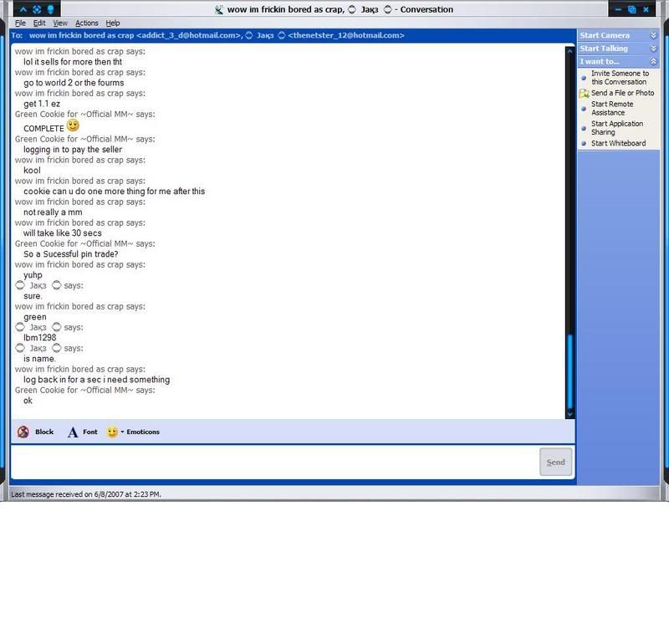The height and width of the screenshot is (644, 669).
Task: Open the File menu
Action: coord(20,23)
